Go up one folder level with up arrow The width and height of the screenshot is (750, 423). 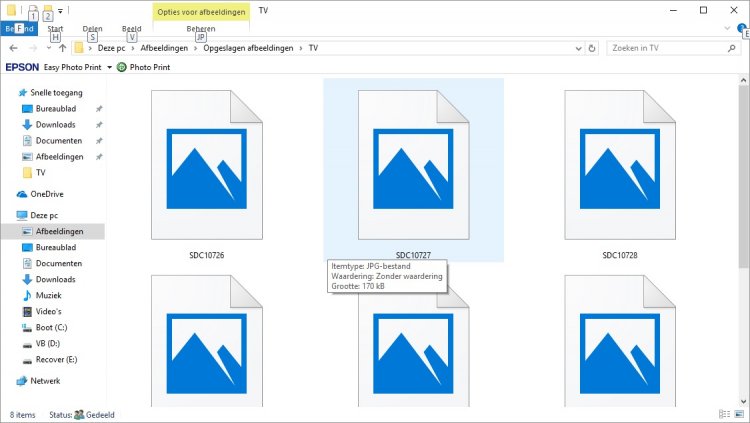(x=62, y=48)
